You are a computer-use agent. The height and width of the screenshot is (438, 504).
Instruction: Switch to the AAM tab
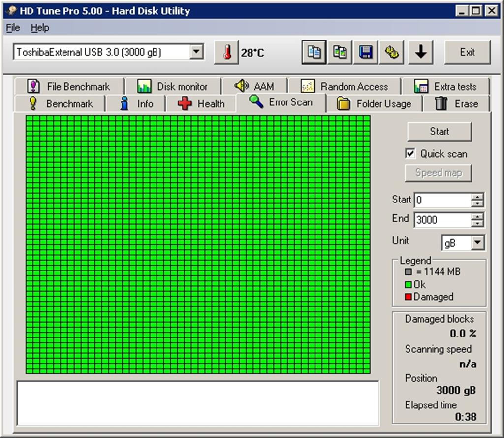254,86
